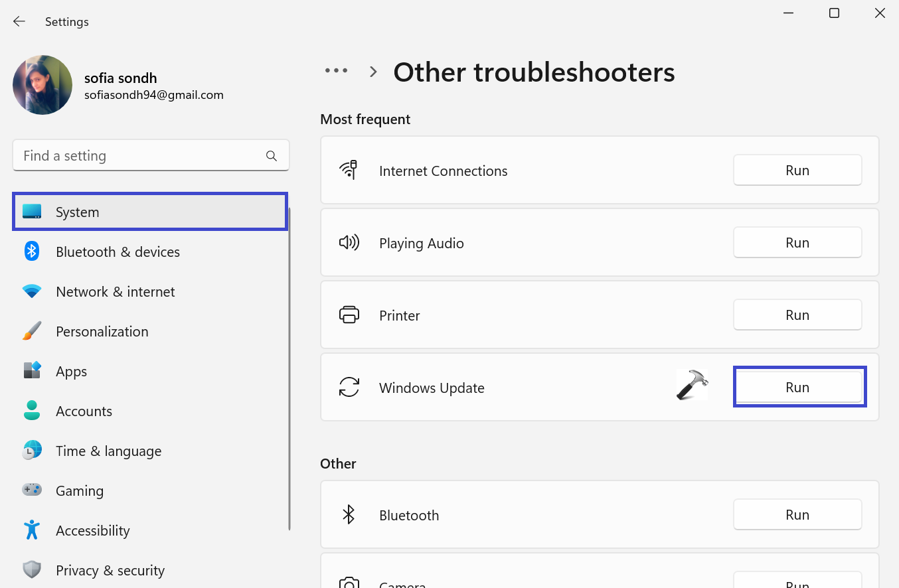Click the Bluetooth & devices sidebar icon

click(32, 252)
